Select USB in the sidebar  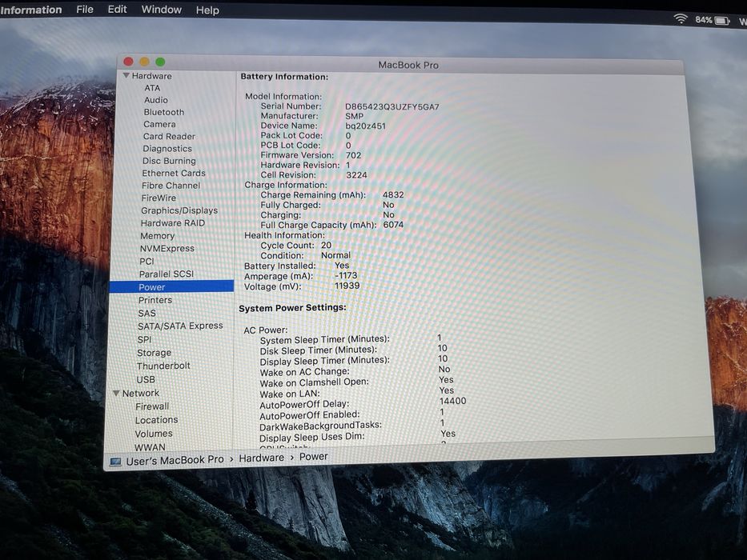point(145,379)
